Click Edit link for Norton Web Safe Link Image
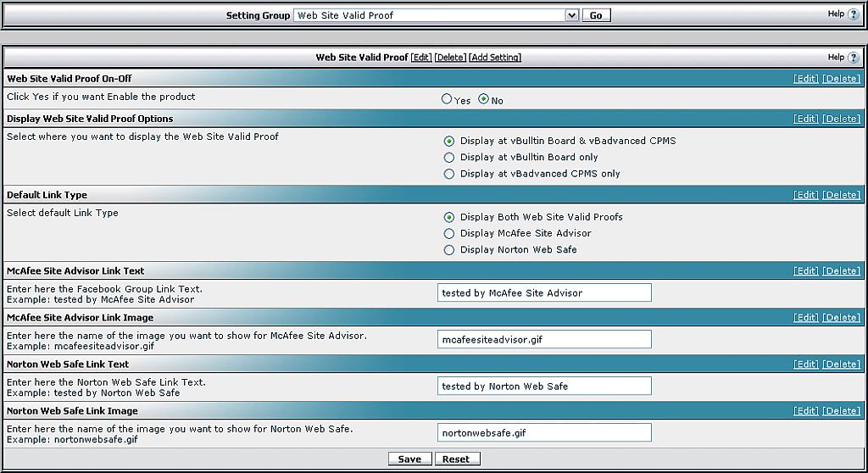The image size is (868, 473). coord(805,411)
